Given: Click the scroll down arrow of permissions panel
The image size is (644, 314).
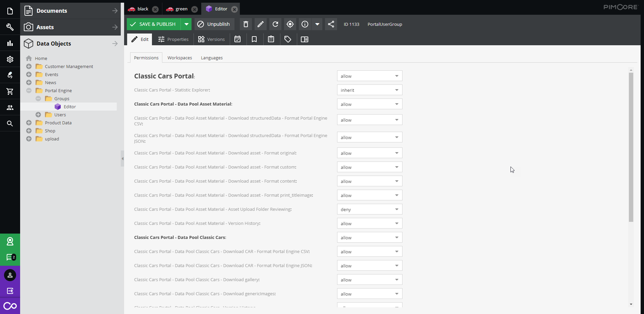Looking at the screenshot, I should (x=631, y=304).
